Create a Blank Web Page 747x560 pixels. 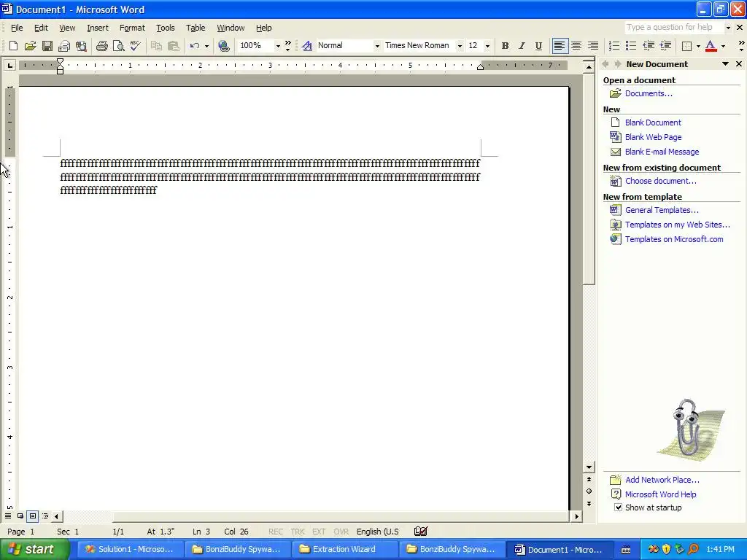(x=653, y=137)
